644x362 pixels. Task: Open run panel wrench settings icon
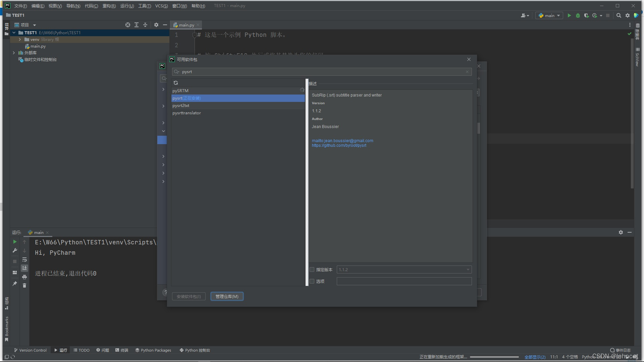click(x=15, y=250)
